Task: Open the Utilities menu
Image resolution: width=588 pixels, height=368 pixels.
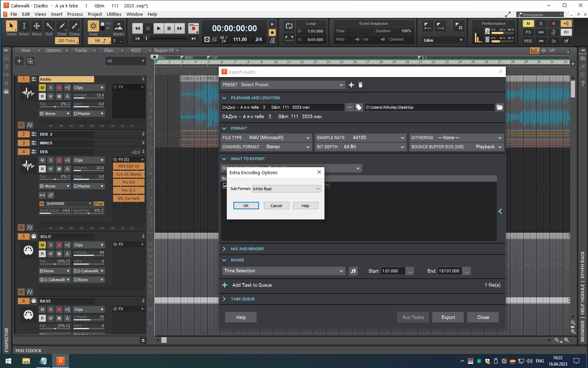Action: point(114,14)
